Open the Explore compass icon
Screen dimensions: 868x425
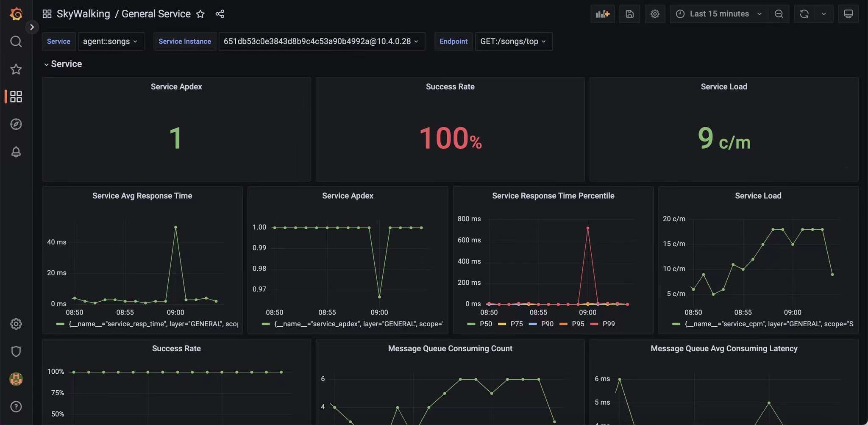[x=16, y=124]
